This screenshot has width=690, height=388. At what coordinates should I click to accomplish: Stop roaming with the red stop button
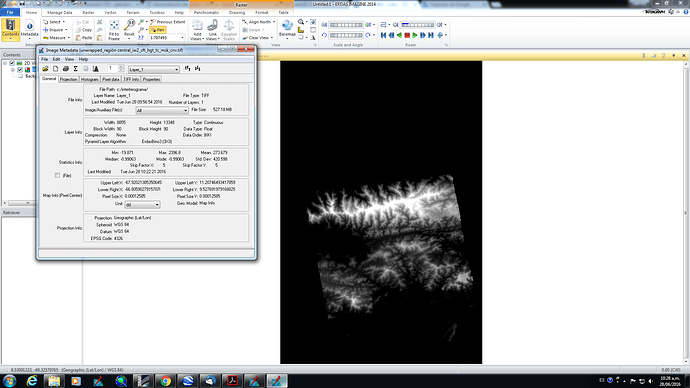(x=407, y=35)
